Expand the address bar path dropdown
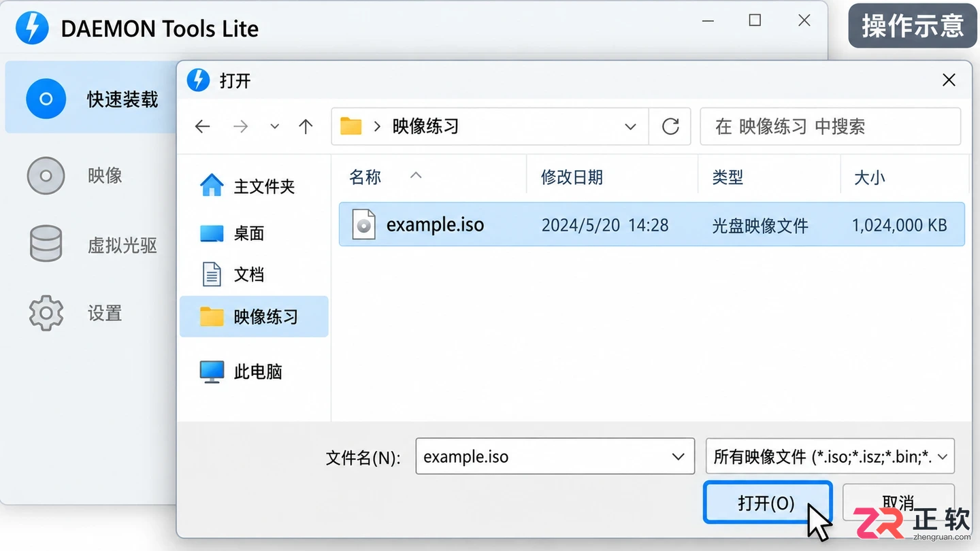This screenshot has height=551, width=980. click(x=630, y=127)
